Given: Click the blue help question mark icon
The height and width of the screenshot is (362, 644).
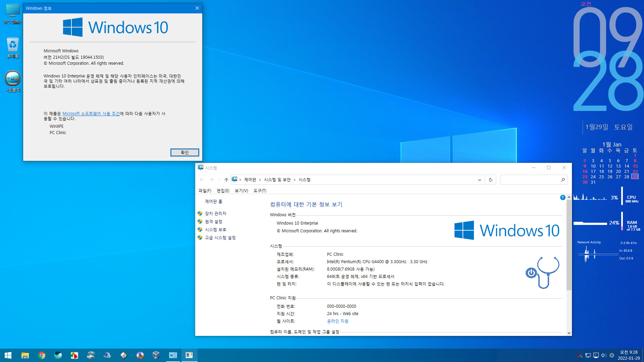Looking at the screenshot, I should coord(562,197).
